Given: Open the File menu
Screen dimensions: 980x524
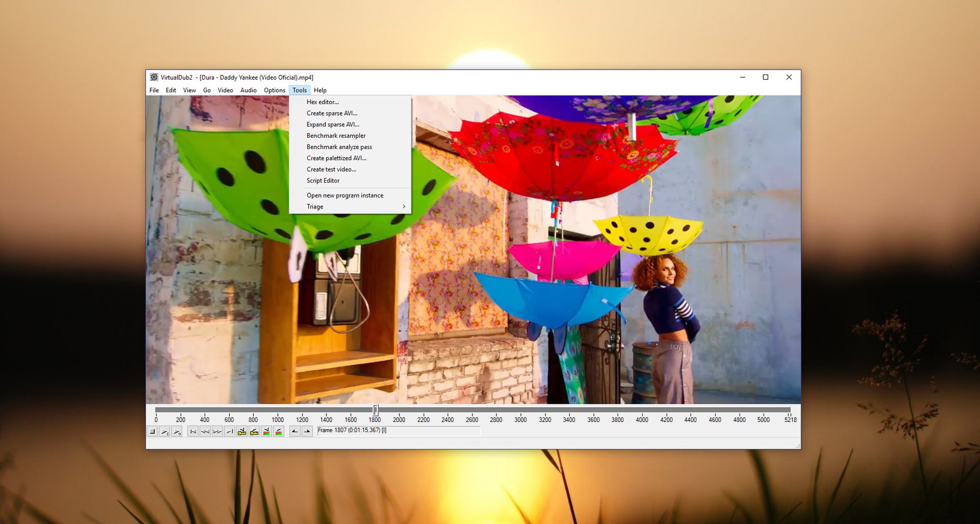Looking at the screenshot, I should click(154, 90).
